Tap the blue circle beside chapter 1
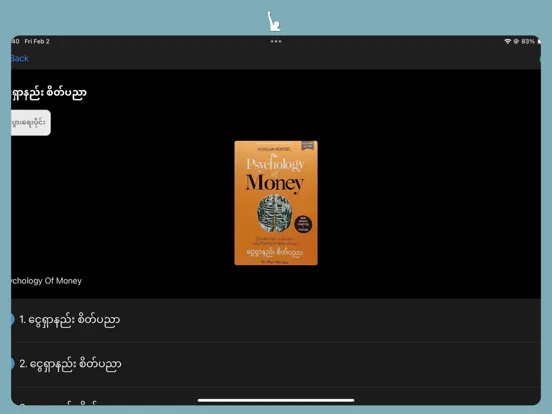This screenshot has height=414, width=552. (12, 319)
